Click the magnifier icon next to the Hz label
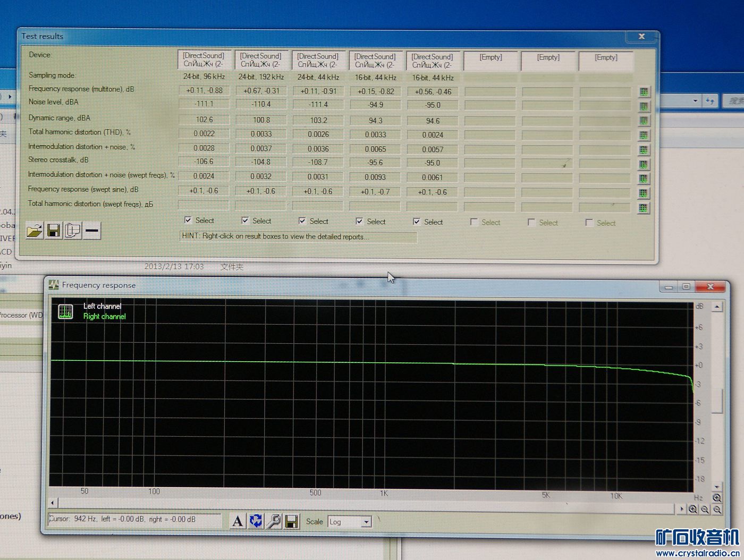The image size is (744, 560). pyautogui.click(x=717, y=498)
